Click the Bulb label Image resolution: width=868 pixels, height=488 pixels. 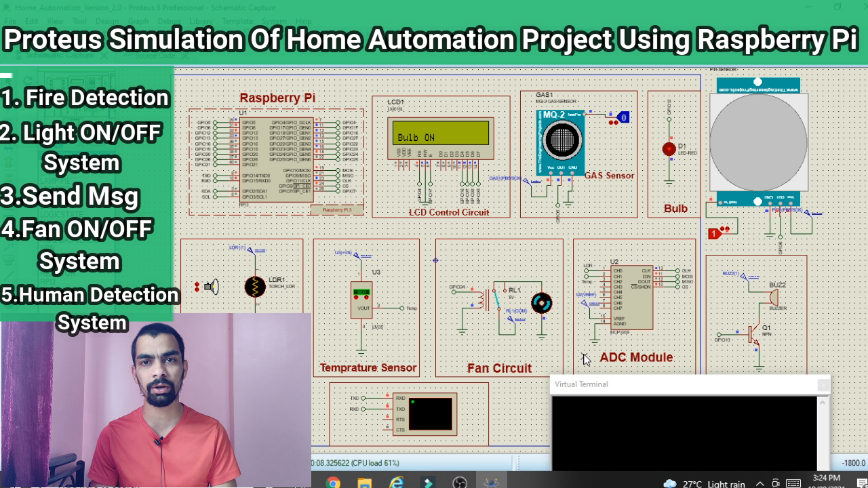click(675, 208)
